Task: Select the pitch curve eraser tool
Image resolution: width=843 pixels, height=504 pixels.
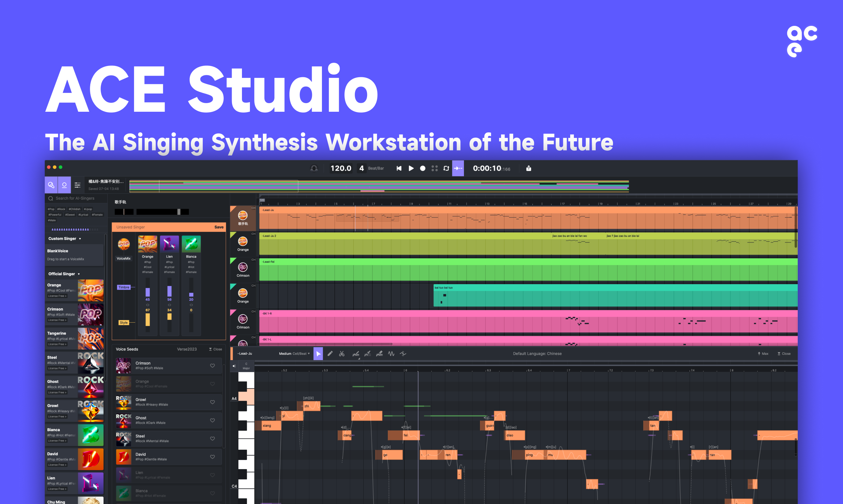Action: click(x=379, y=354)
